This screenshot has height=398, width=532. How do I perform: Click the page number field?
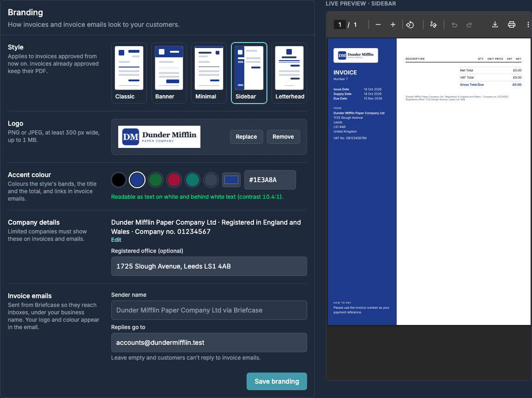[x=339, y=24]
